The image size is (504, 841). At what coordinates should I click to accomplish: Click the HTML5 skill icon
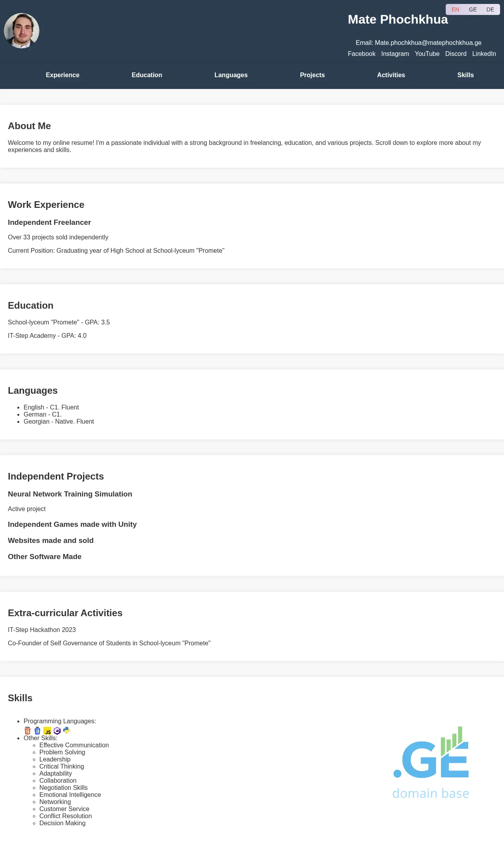coord(28,731)
